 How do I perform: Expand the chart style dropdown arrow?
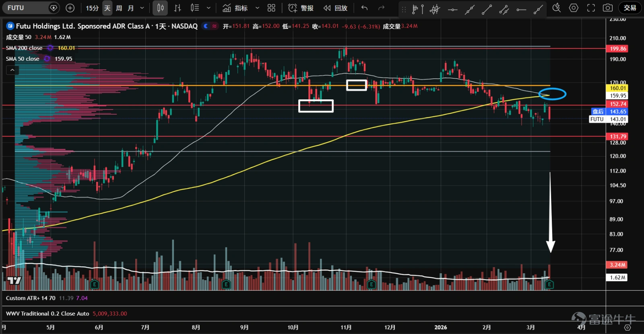click(x=208, y=8)
